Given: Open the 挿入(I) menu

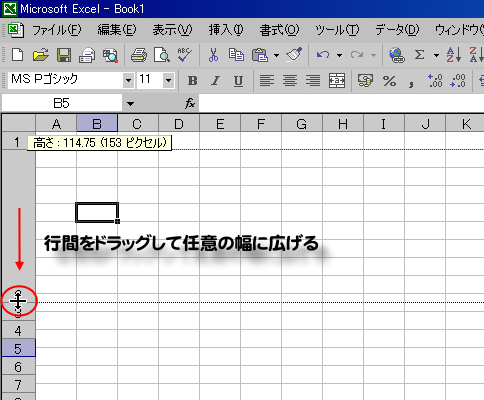Looking at the screenshot, I should [226, 30].
